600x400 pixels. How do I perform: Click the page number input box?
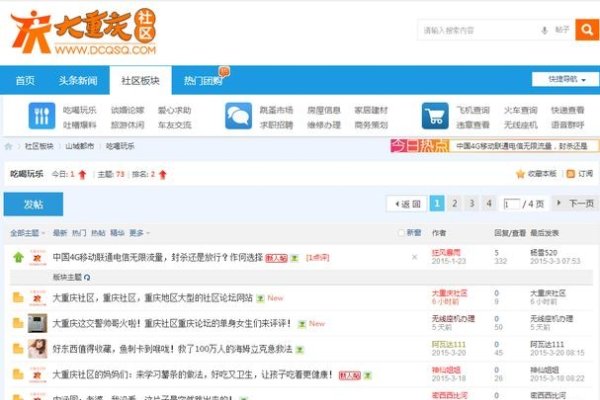pyautogui.click(x=511, y=204)
